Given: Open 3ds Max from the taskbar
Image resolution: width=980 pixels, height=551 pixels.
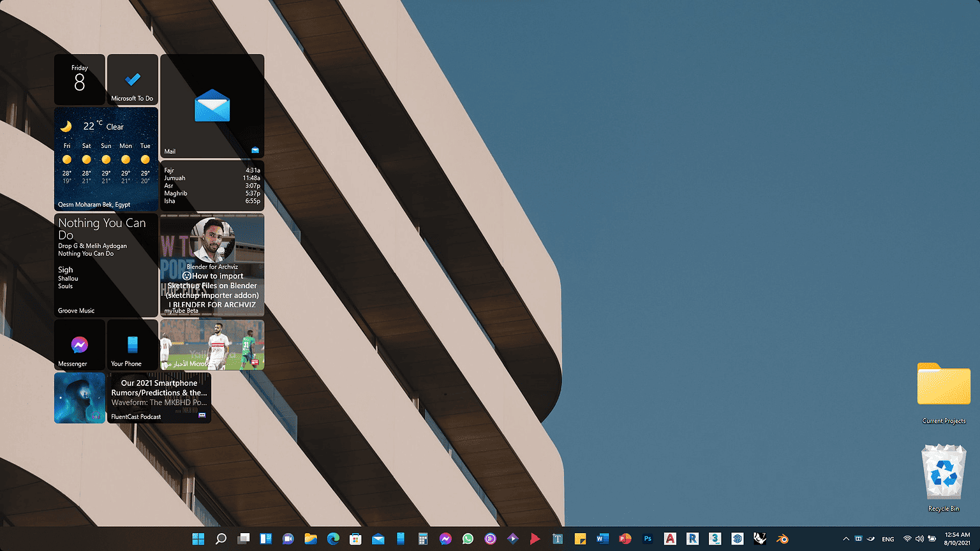Looking at the screenshot, I should pyautogui.click(x=715, y=539).
